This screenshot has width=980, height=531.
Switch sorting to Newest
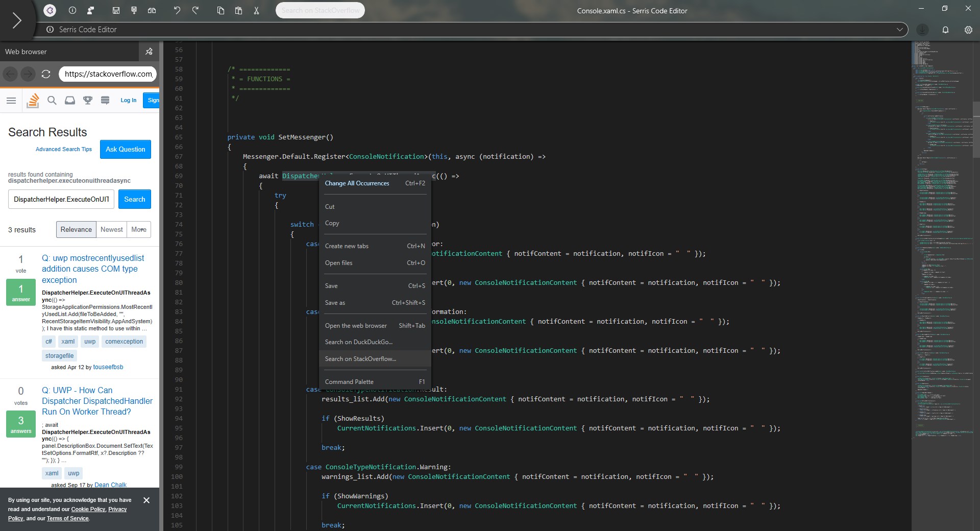(x=111, y=229)
